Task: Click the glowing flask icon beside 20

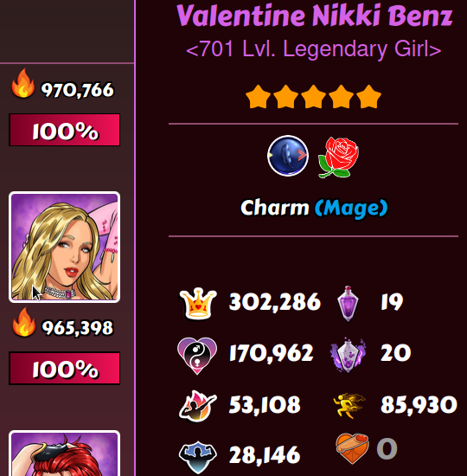Action: click(x=348, y=354)
